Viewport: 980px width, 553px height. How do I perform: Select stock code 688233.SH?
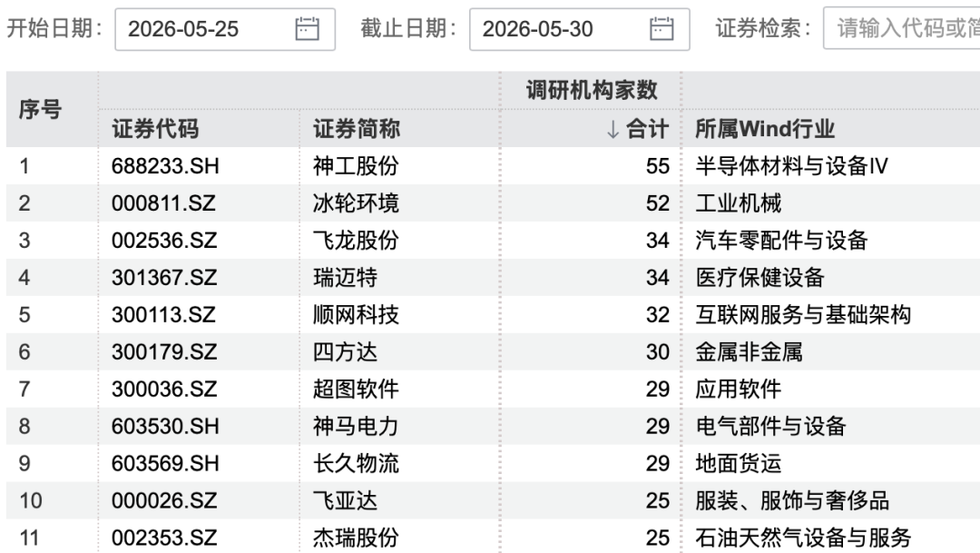[165, 166]
